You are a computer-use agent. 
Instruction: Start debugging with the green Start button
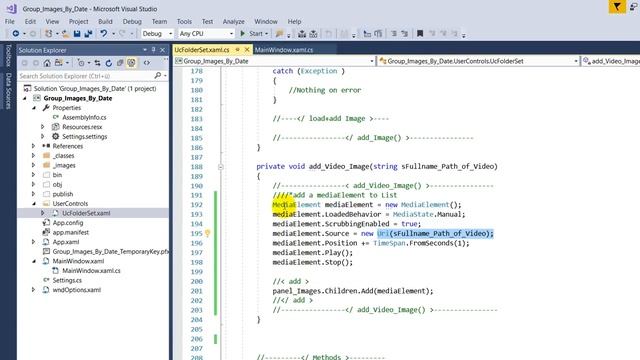pos(251,33)
